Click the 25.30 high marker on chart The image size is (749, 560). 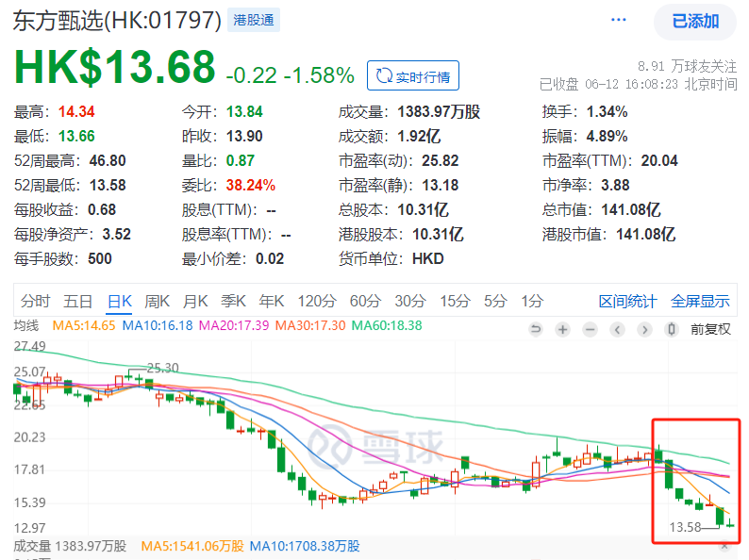click(163, 368)
